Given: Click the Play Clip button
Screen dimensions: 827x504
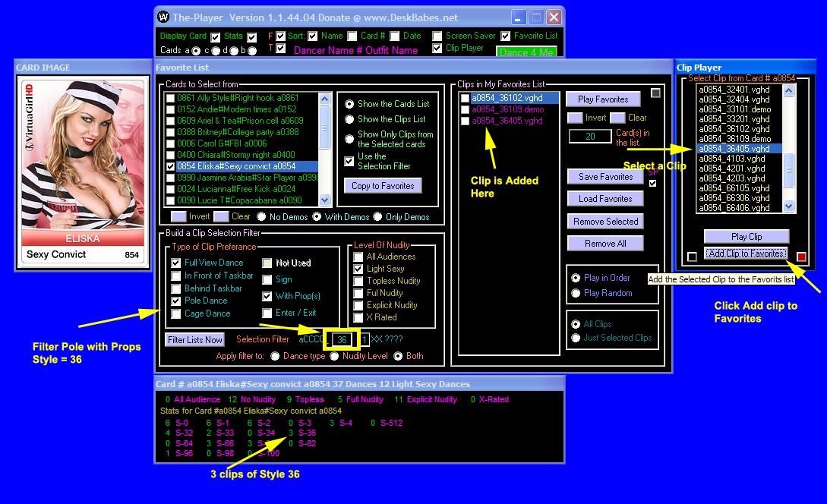Looking at the screenshot, I should tap(747, 237).
